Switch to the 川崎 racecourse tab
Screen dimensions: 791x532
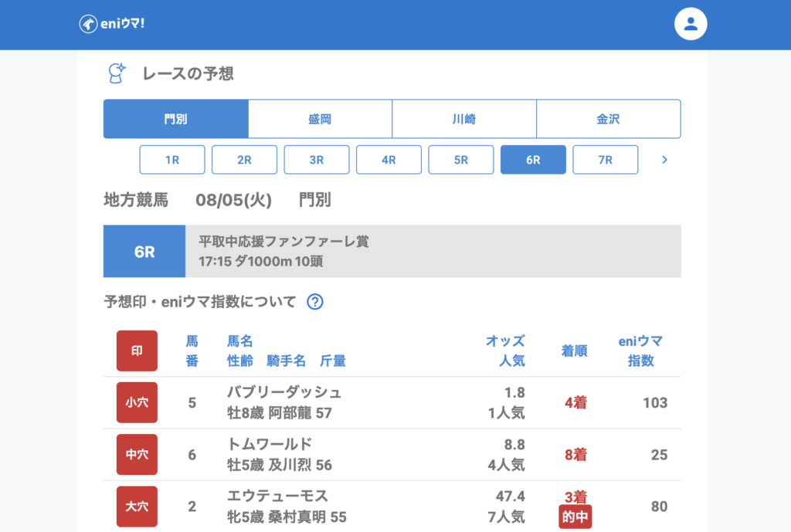(x=464, y=119)
